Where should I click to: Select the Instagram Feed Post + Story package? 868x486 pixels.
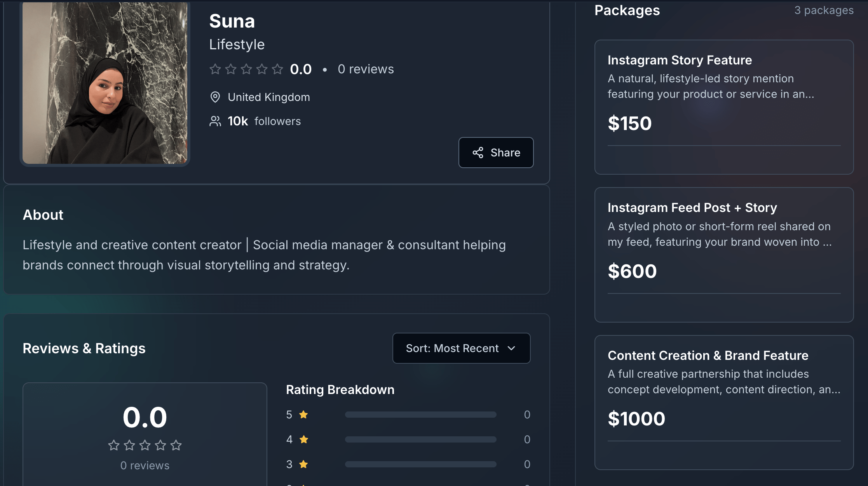[x=723, y=255]
